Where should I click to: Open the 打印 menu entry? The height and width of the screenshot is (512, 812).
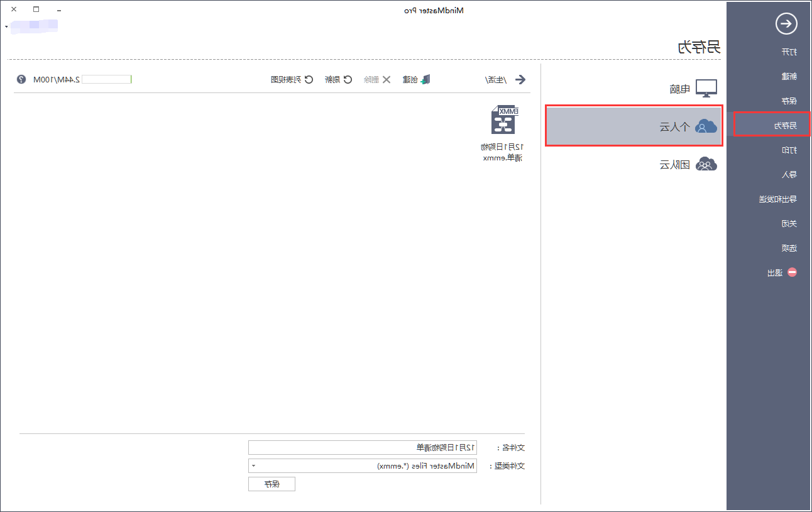pyautogui.click(x=789, y=150)
